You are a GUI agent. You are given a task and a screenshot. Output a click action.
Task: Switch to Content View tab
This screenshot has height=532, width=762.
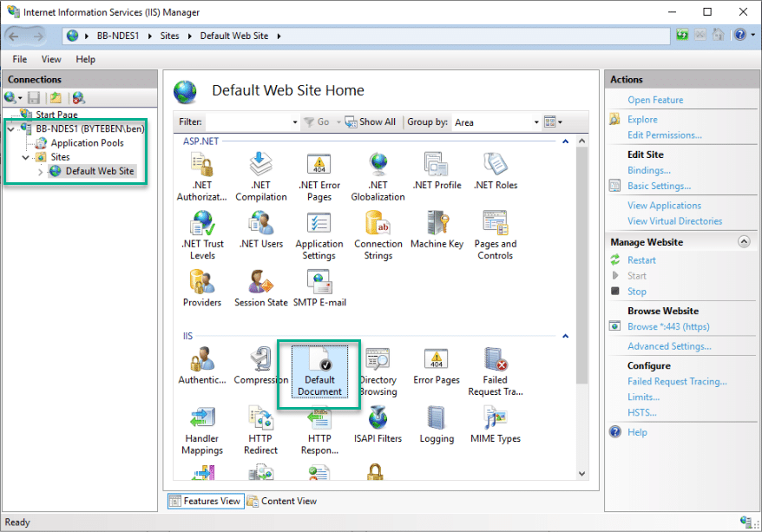tap(282, 501)
